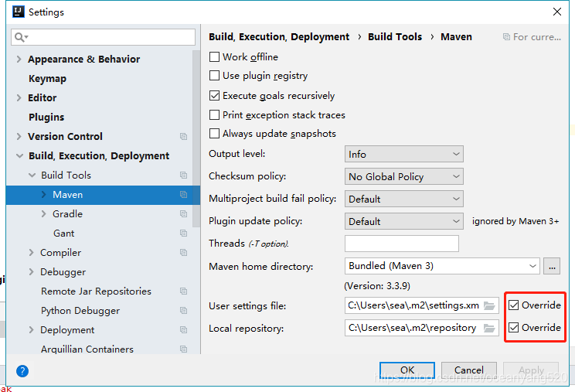
Task: Select Plugins in settings tree
Action: pos(46,117)
